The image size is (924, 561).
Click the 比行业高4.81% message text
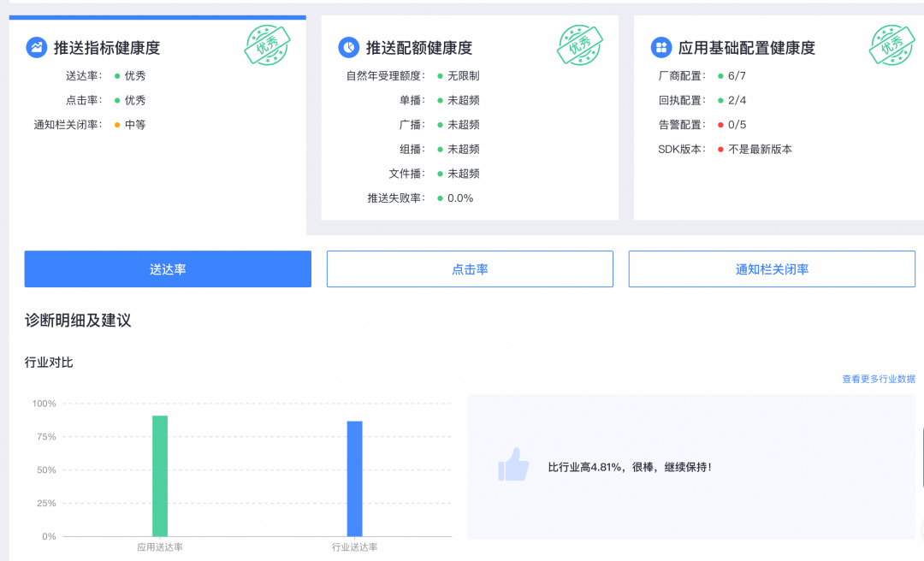tap(630, 467)
